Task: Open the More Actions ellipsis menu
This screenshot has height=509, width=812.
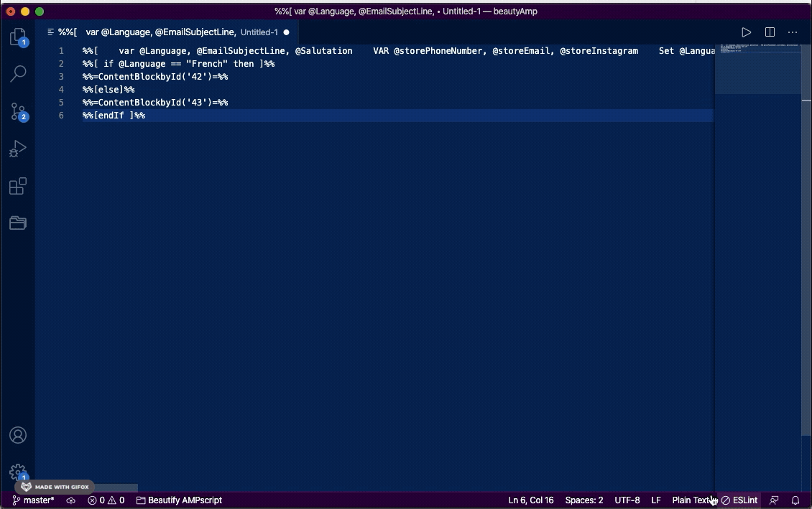Action: tap(793, 32)
